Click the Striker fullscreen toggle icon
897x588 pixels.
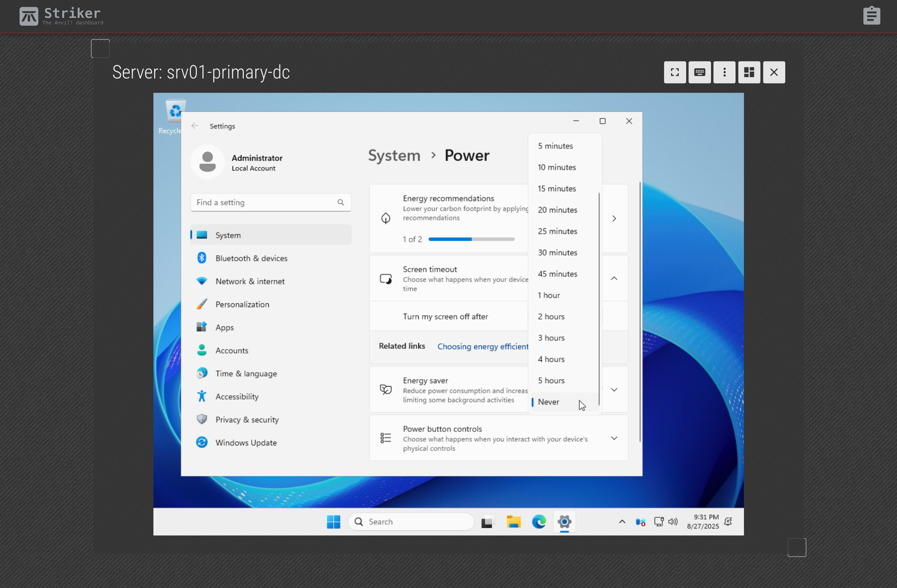(675, 72)
